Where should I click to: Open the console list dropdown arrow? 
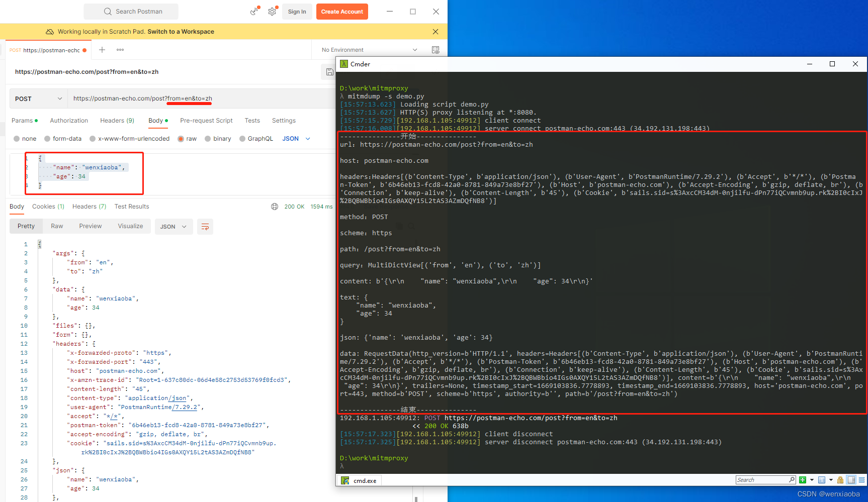coord(831,480)
